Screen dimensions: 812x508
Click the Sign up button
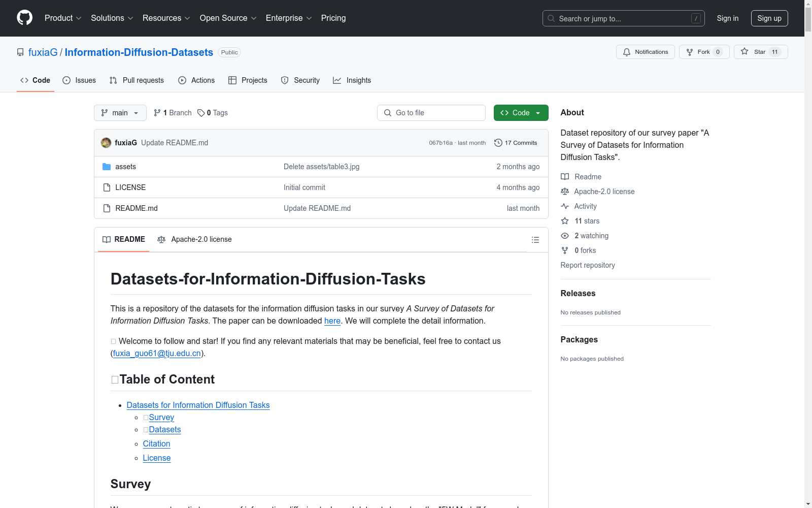769,18
